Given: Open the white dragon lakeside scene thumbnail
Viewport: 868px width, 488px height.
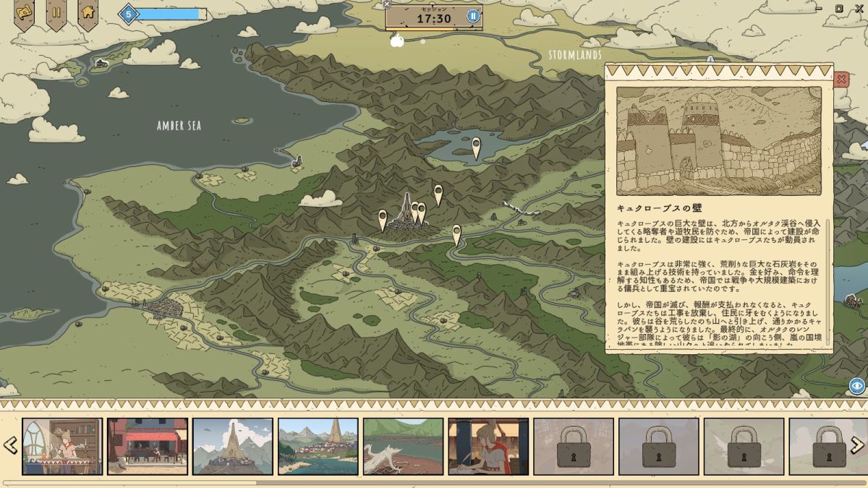Looking at the screenshot, I should click(x=403, y=446).
